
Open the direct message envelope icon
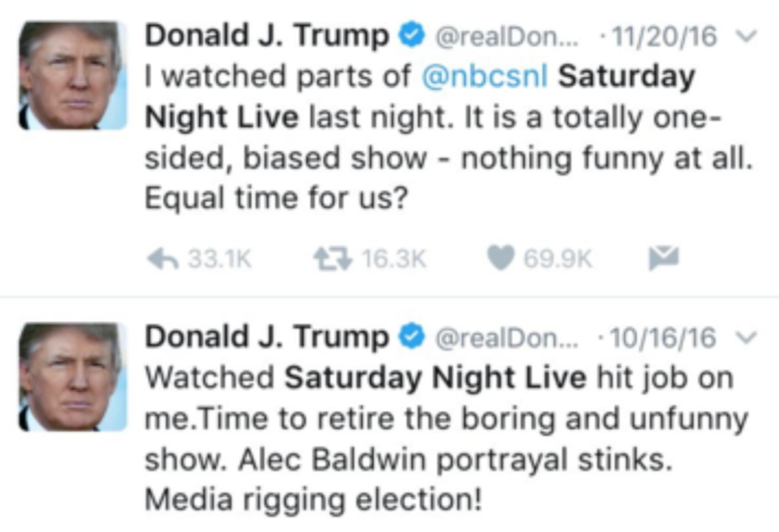click(x=664, y=257)
